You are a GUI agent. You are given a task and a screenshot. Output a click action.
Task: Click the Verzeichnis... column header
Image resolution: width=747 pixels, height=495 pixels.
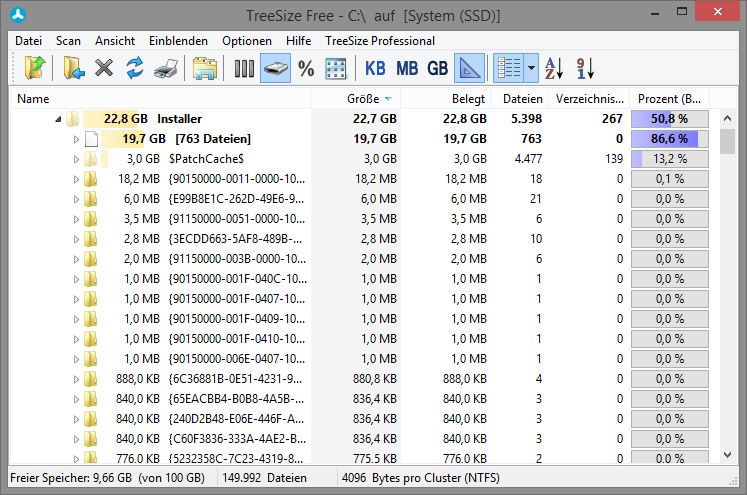coord(589,99)
